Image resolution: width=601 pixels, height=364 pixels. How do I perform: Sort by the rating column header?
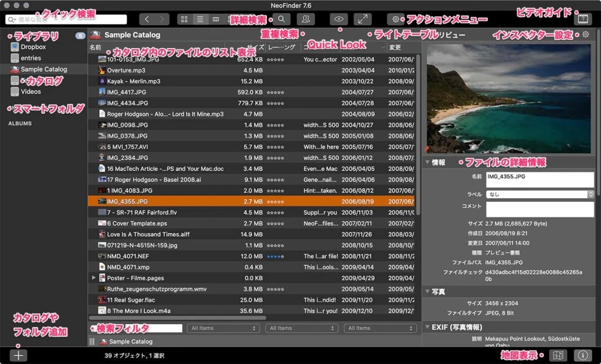282,47
